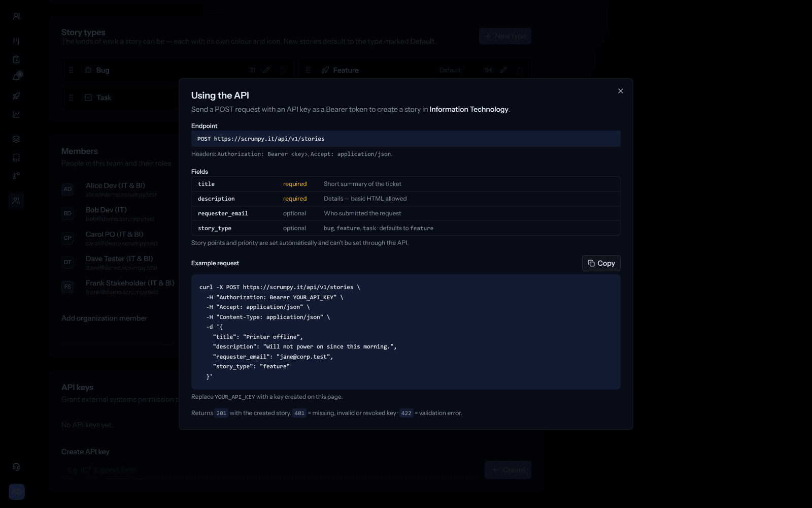Close the Using the API dialog
This screenshot has width=812, height=508.
tap(620, 91)
